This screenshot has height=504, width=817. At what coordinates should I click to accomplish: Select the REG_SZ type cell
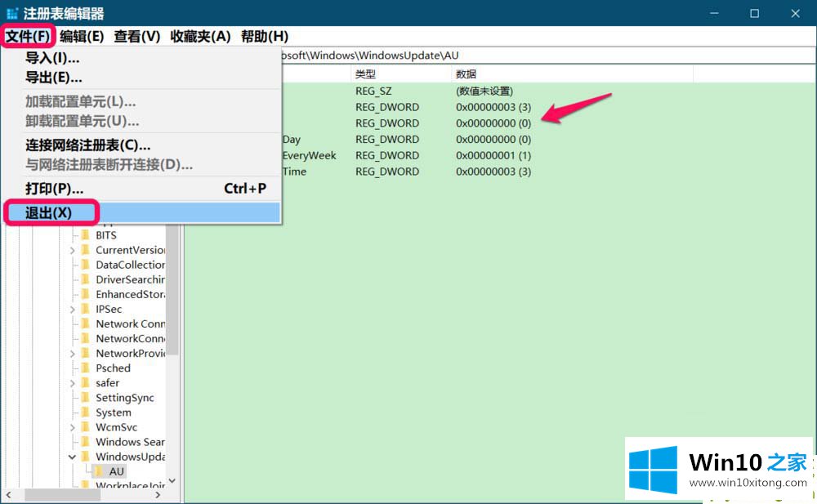tap(373, 91)
